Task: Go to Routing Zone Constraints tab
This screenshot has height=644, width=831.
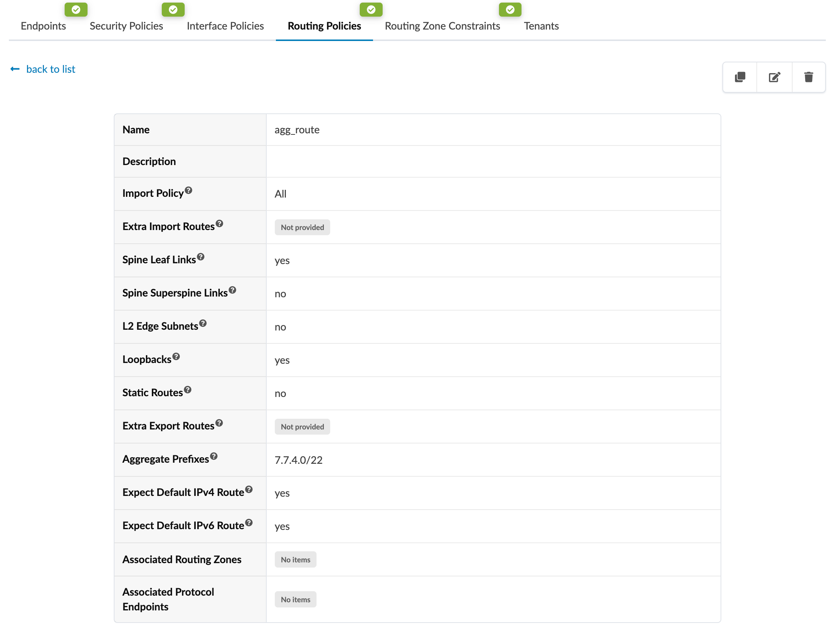Action: [442, 26]
